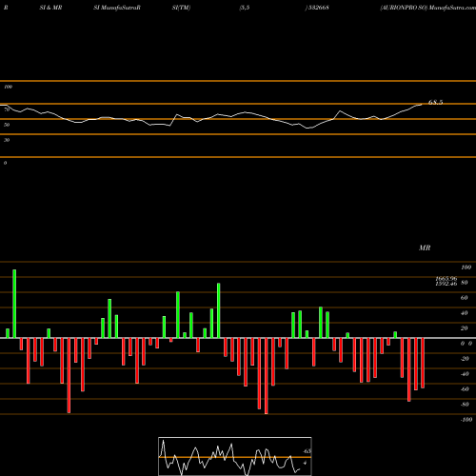
Task: Click the '65' label in mini chart
Action: click(307, 451)
